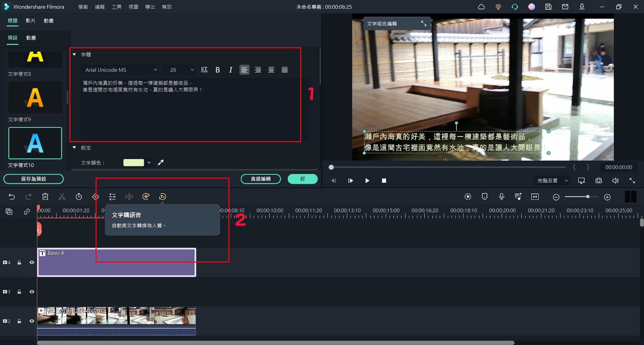This screenshot has height=345, width=644.
Task: Open the 導出 menu
Action: click(150, 7)
